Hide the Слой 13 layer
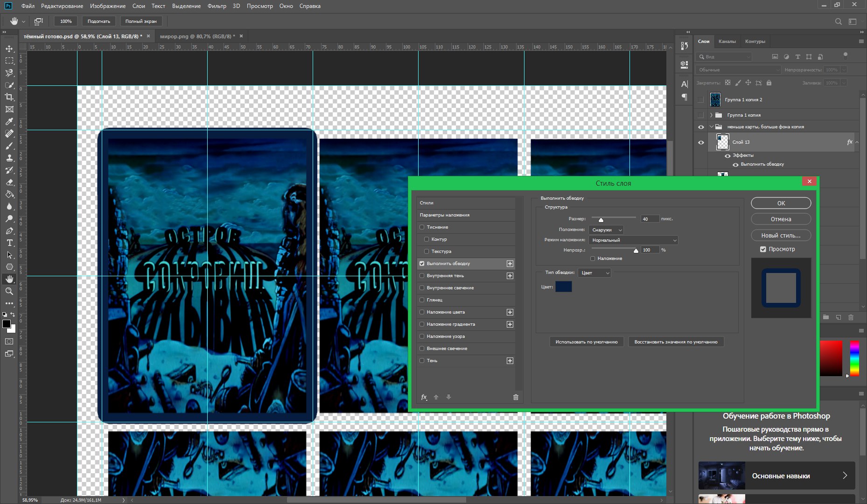 coord(701,142)
